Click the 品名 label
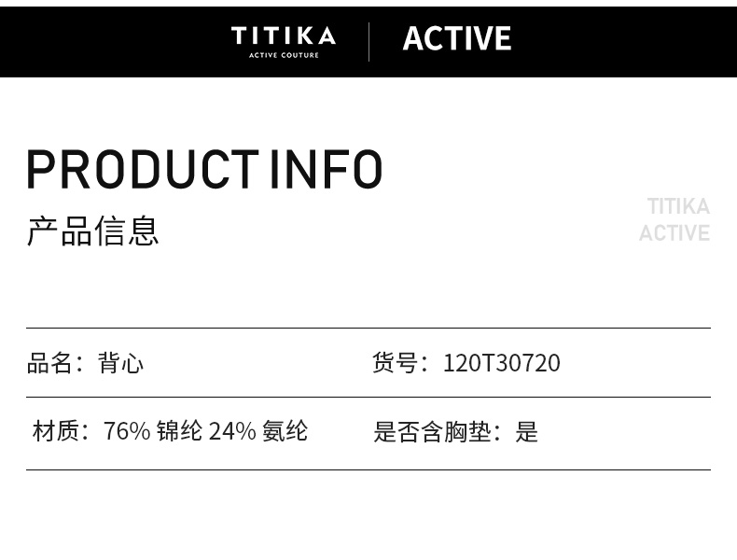This screenshot has width=737, height=560. click(49, 363)
